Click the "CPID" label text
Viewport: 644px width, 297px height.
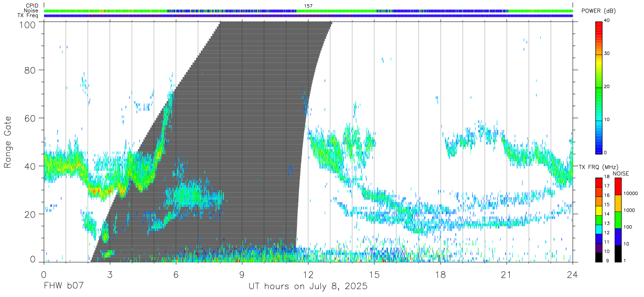(x=31, y=6)
